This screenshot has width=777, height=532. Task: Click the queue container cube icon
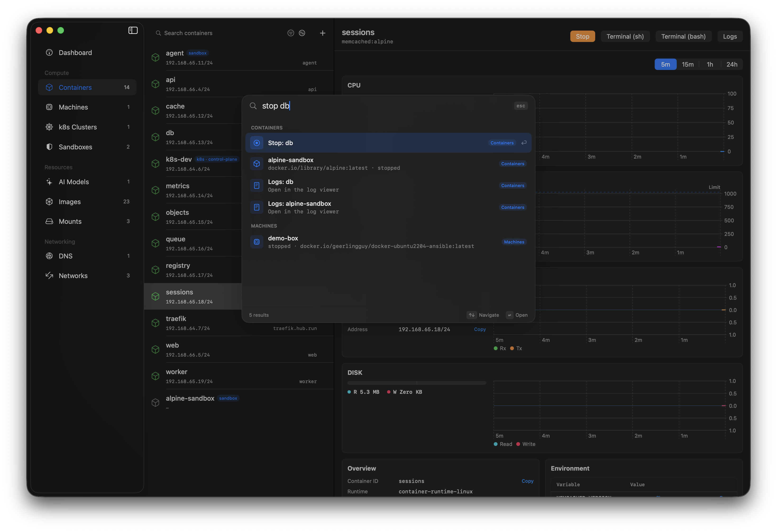(x=155, y=243)
